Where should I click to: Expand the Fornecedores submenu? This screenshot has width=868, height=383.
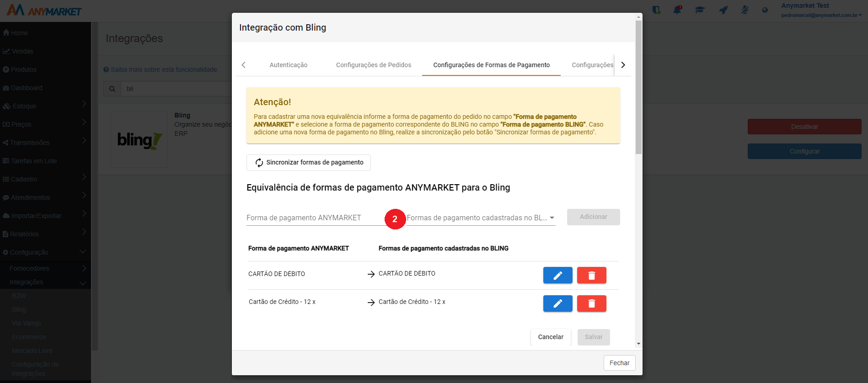45,268
